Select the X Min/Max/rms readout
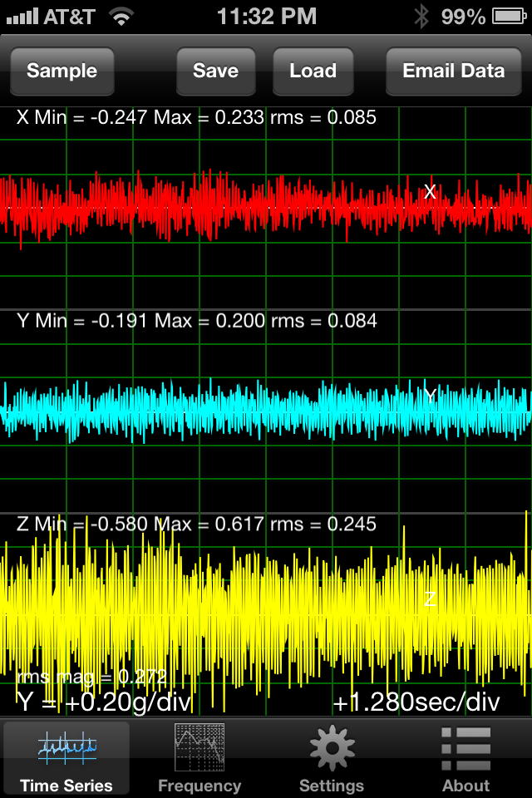532x798 pixels. (x=196, y=118)
